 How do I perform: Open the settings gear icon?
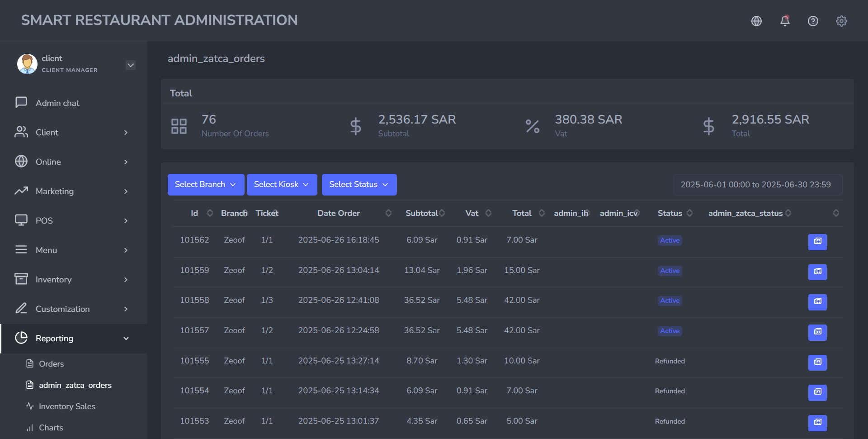tap(841, 21)
